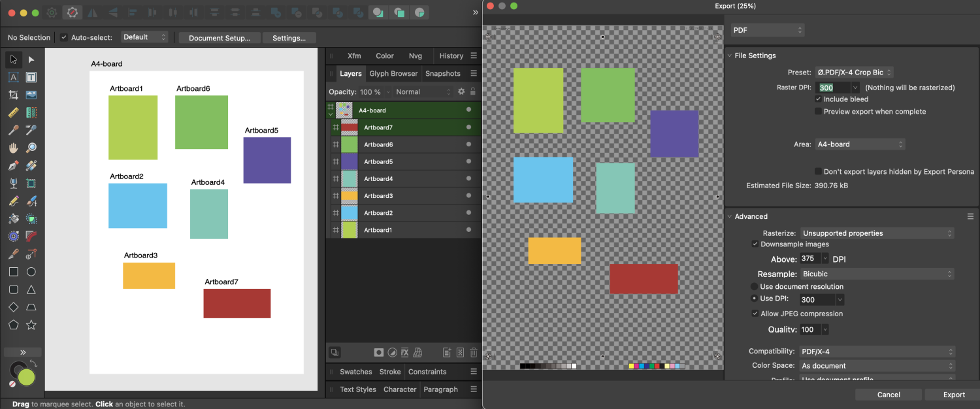The height and width of the screenshot is (409, 980).
Task: Uncheck Include bleed
Action: click(819, 99)
